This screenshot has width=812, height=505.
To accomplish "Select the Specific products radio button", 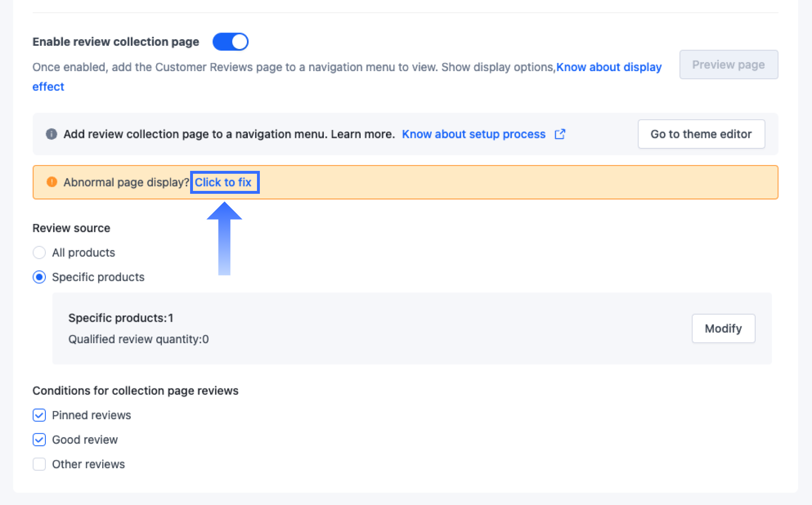I will click(x=39, y=277).
